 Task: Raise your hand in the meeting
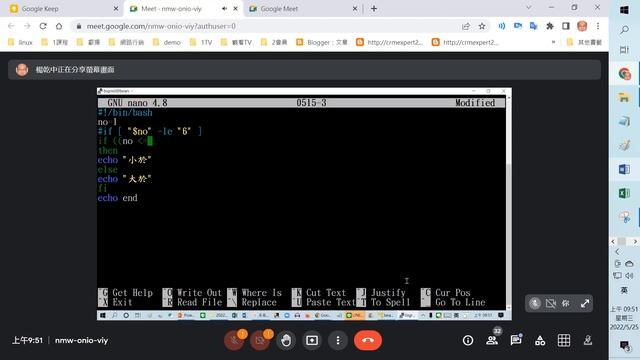(x=286, y=340)
